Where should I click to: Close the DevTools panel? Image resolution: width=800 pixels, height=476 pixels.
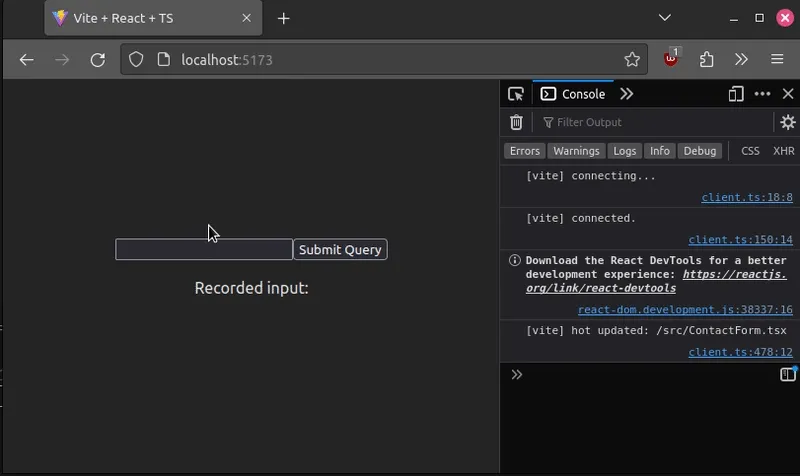[788, 94]
